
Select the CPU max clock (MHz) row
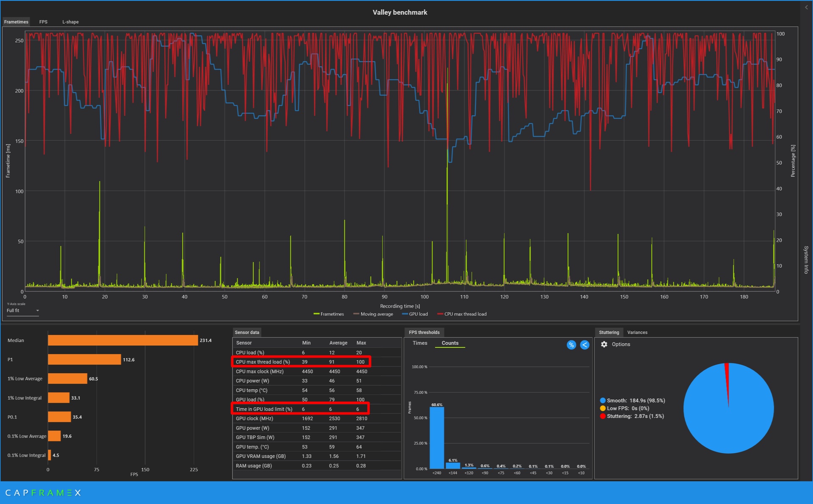pos(317,371)
